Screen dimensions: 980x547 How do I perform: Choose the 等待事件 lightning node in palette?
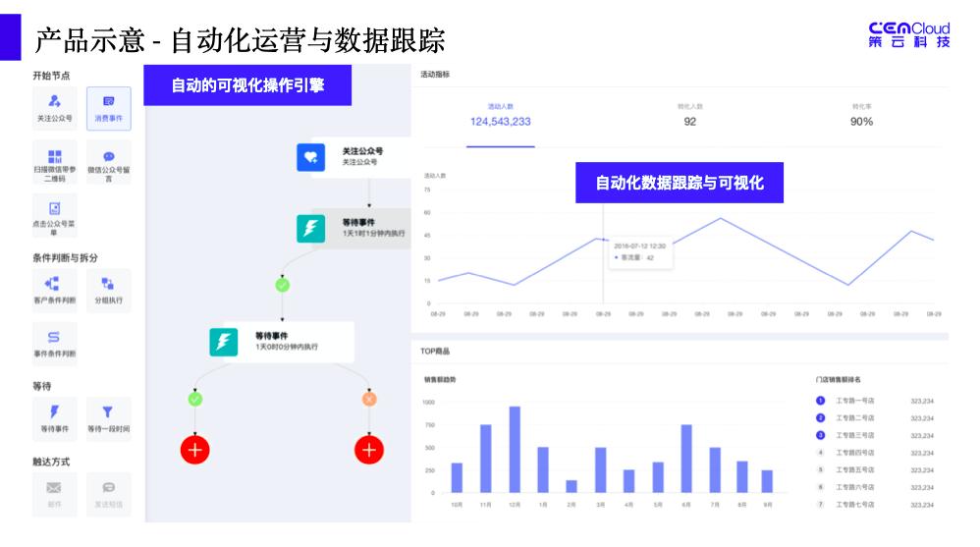pos(54,419)
